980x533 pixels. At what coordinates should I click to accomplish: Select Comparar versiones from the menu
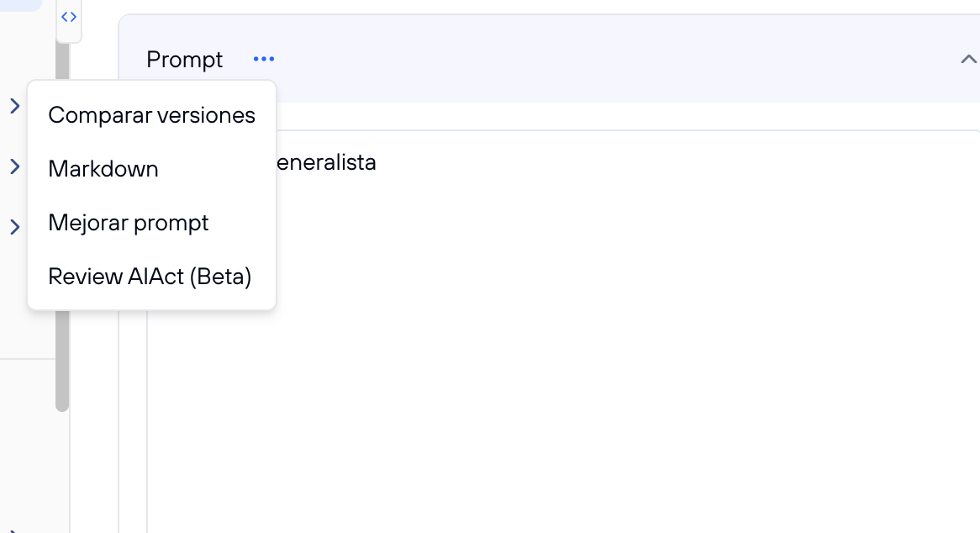152,115
